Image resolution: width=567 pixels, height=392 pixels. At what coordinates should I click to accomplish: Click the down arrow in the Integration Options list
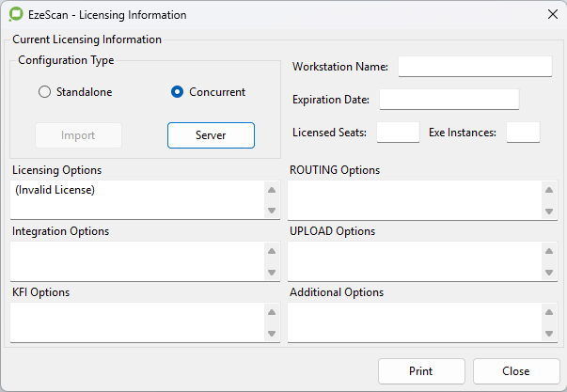point(272,272)
